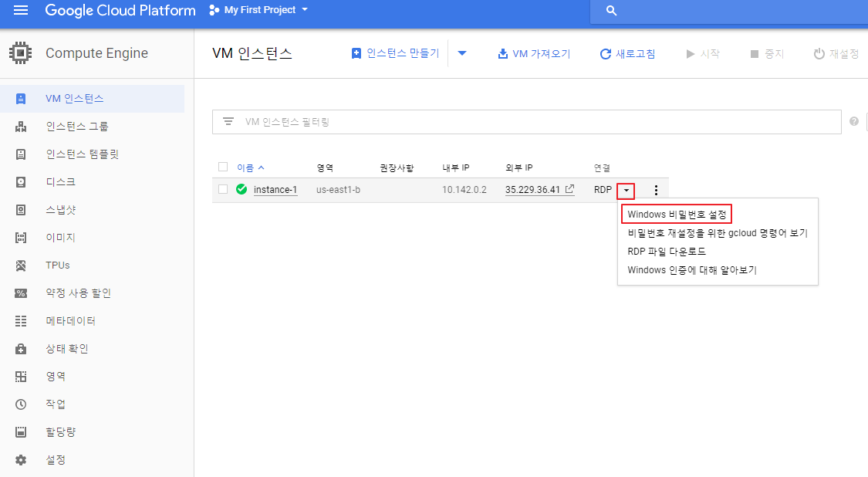This screenshot has width=868, height=477.
Task: Click the Compute Engine chip icon
Action: click(21, 53)
